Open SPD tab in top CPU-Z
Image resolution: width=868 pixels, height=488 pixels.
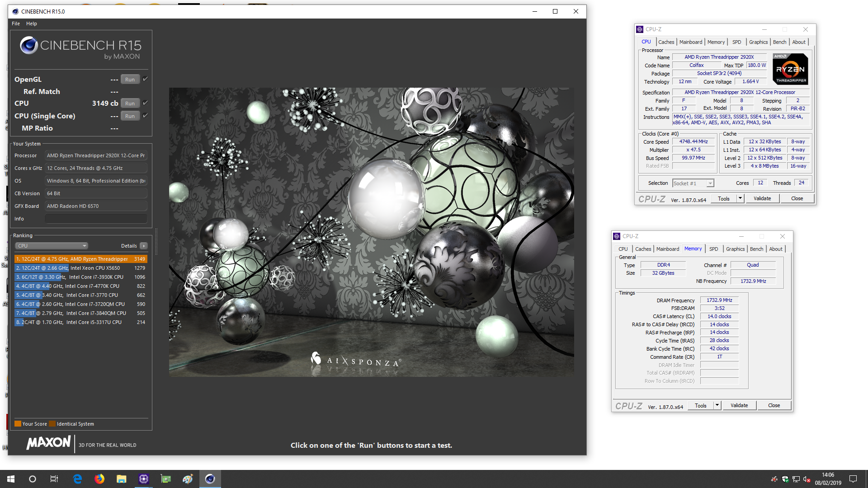click(737, 42)
